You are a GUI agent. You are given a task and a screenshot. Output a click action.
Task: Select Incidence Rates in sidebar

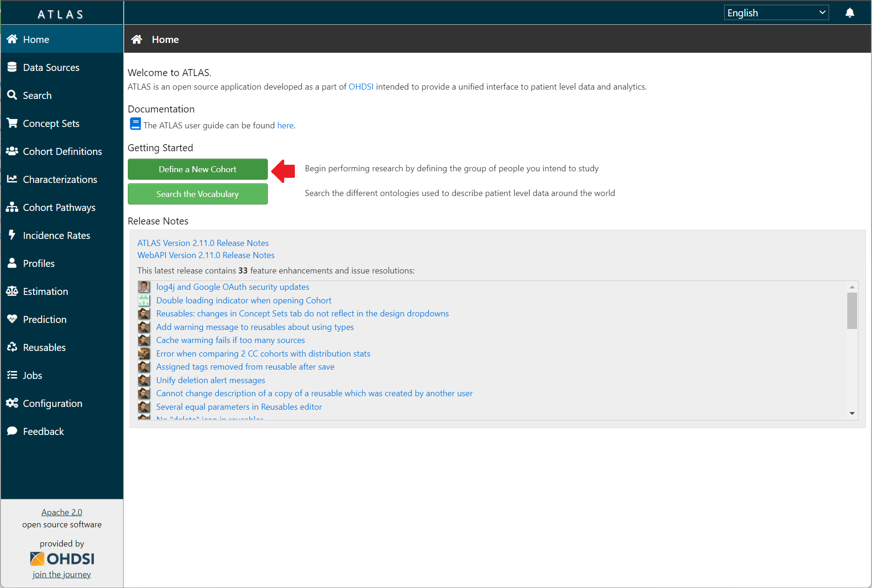coord(62,235)
